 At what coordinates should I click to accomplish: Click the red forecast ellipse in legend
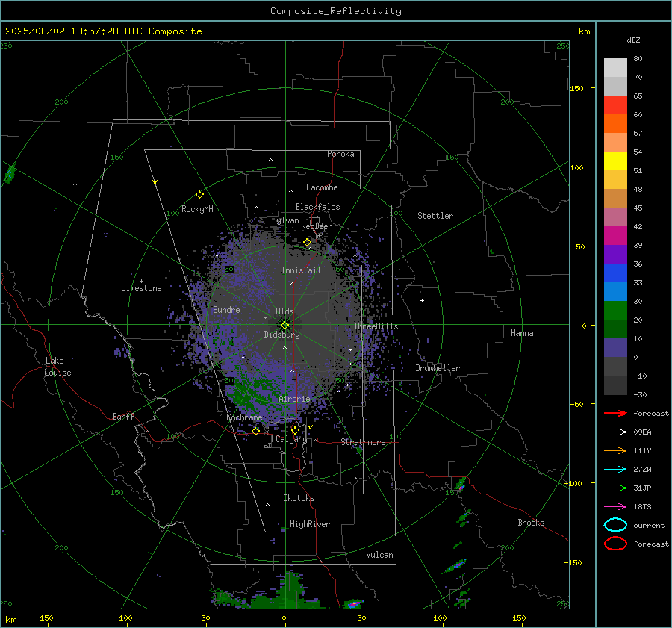click(615, 544)
